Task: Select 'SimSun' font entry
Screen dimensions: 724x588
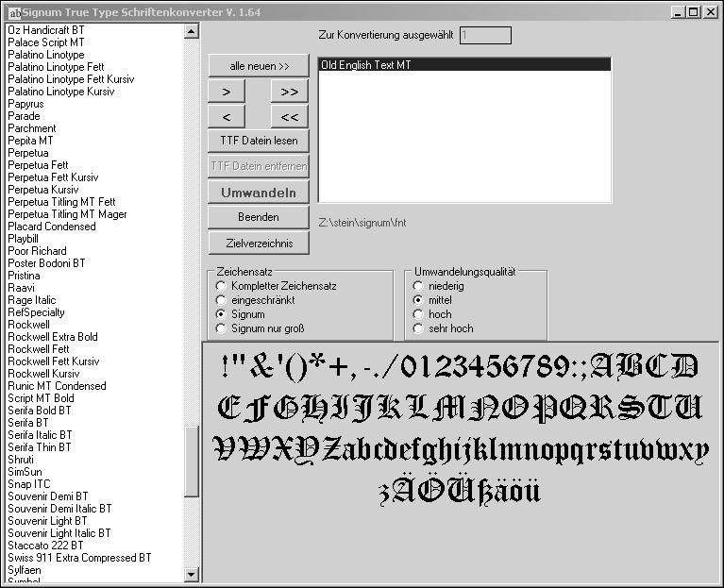Action: point(25,472)
